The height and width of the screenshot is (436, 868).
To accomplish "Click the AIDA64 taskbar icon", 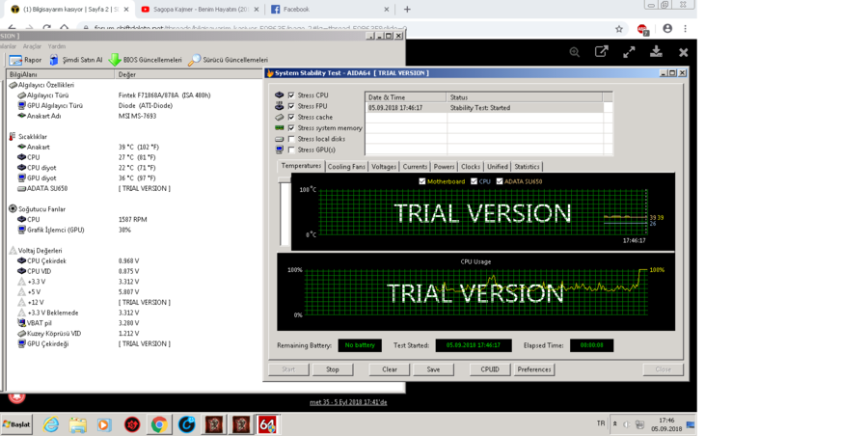I will pyautogui.click(x=267, y=423).
